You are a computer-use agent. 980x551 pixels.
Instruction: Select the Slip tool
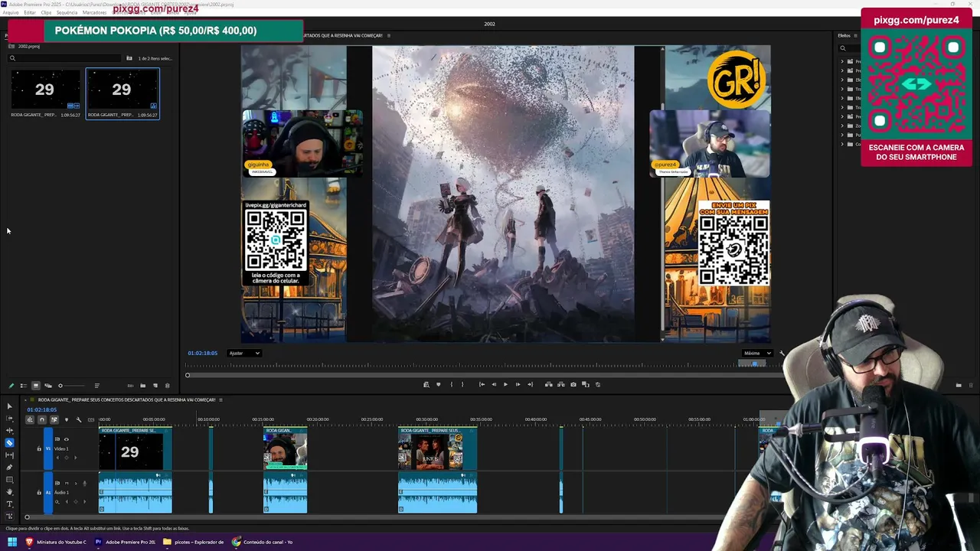10,455
